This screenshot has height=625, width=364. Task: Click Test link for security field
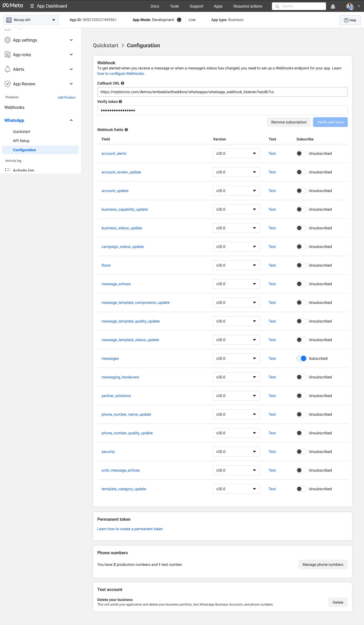click(272, 452)
